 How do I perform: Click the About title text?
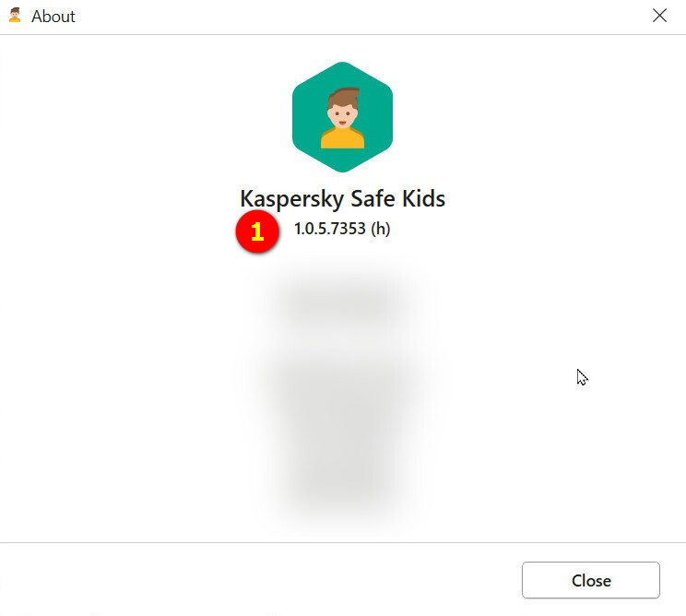53,17
